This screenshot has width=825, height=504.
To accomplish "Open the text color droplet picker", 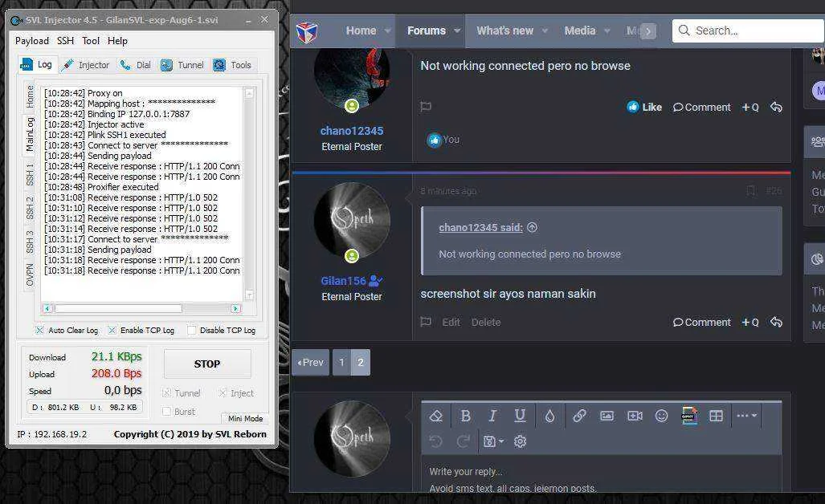I will click(549, 416).
